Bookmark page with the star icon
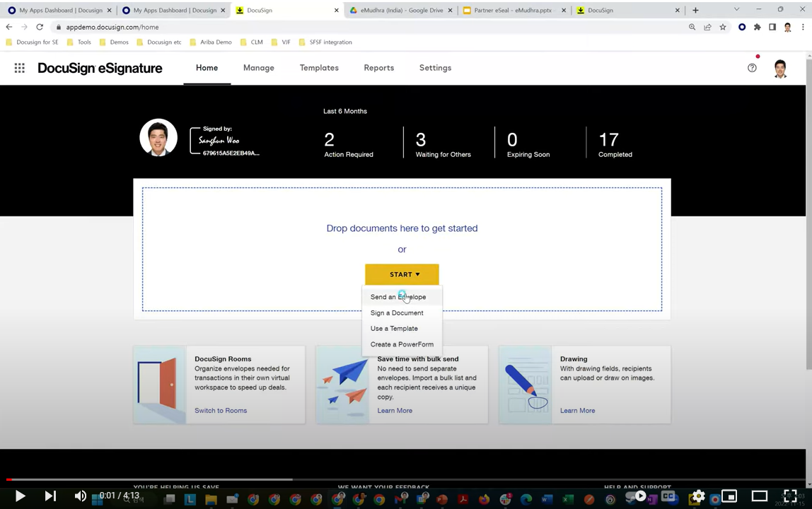 pos(722,27)
